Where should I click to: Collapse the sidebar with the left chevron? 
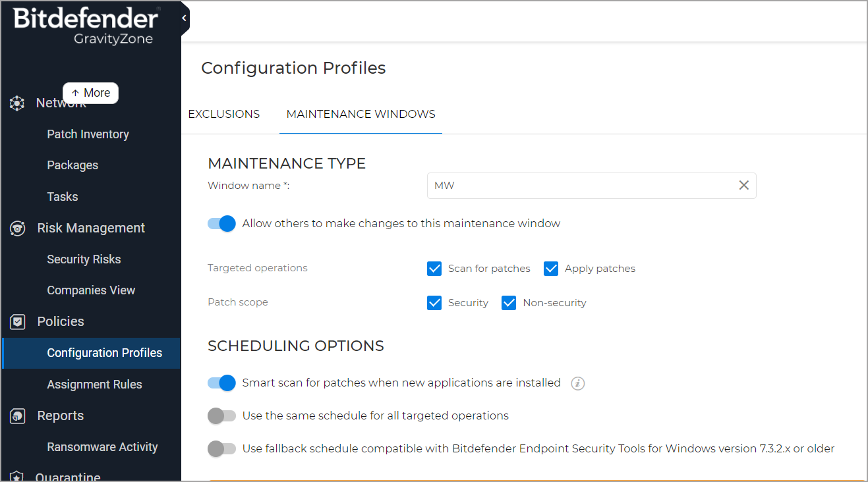[183, 18]
